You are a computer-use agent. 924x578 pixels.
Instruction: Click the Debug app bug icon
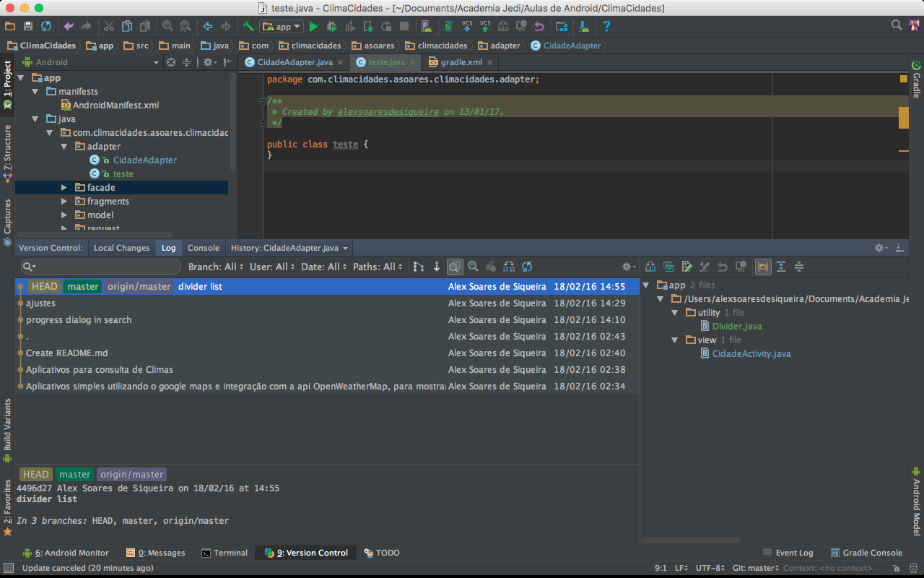331,27
